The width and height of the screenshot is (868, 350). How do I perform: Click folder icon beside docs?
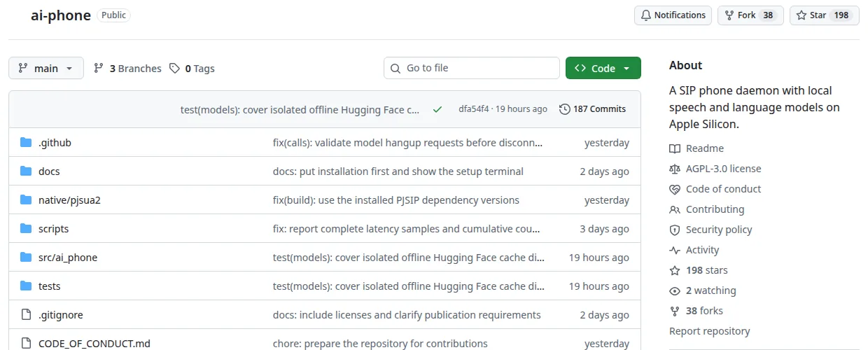[x=26, y=171]
